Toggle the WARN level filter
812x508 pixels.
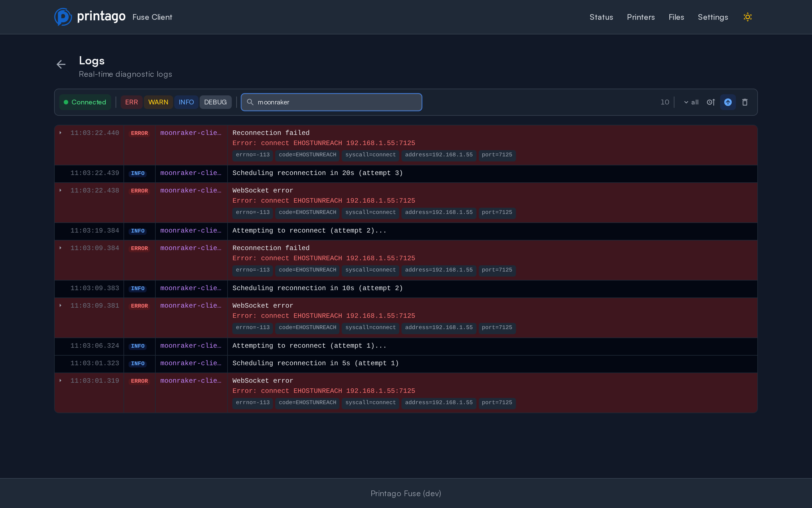tap(158, 102)
